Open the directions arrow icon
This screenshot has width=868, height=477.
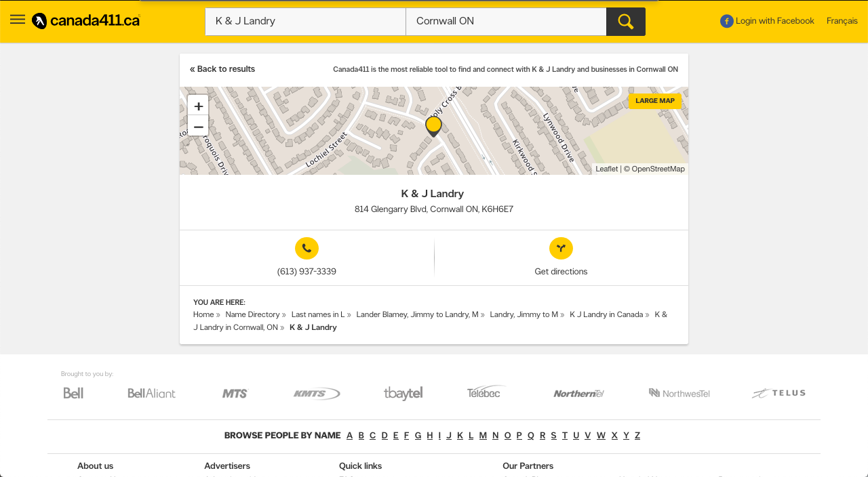tap(561, 248)
